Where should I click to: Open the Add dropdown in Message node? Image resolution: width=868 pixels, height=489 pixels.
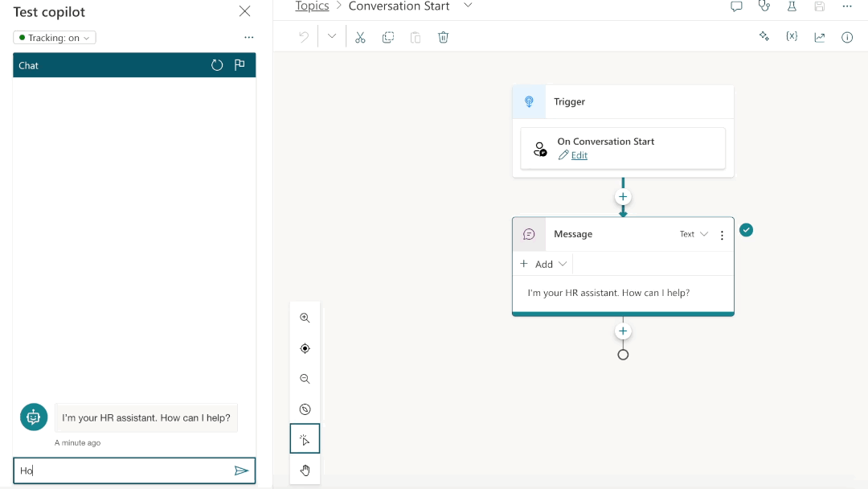(543, 263)
